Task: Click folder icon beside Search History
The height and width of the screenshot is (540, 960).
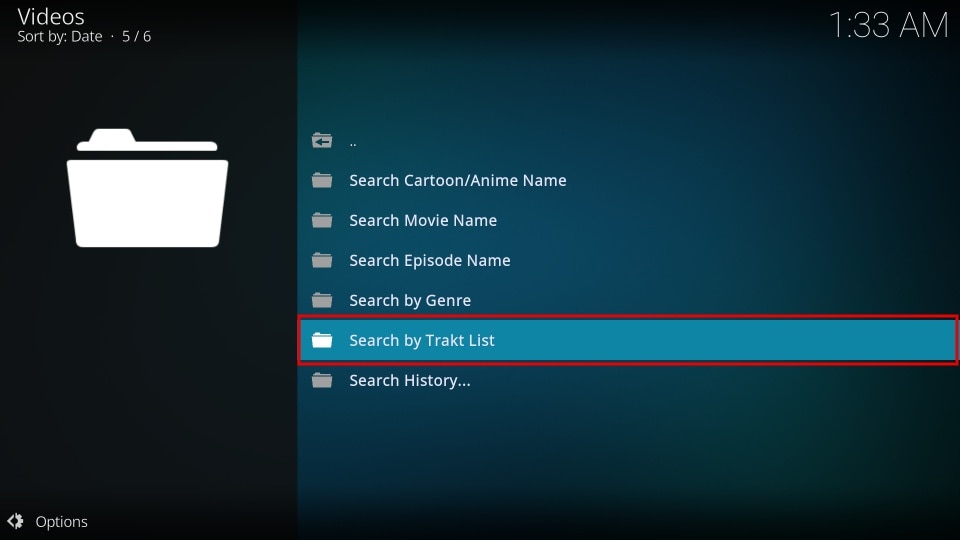Action: point(321,380)
